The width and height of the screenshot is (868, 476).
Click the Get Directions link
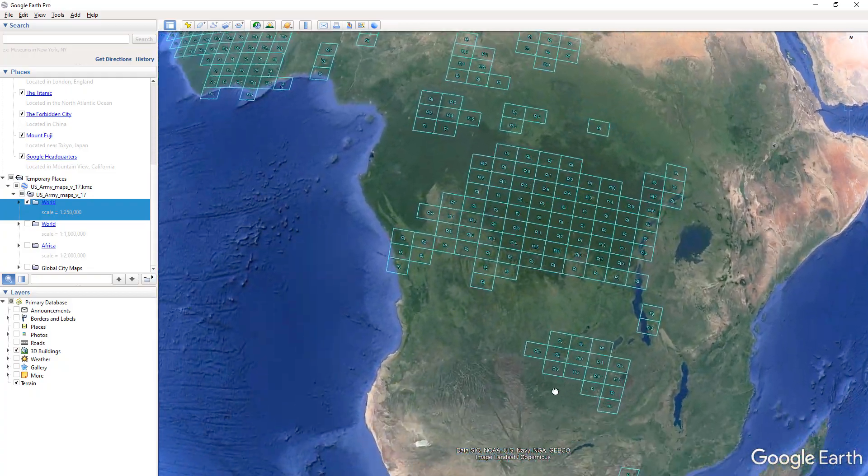point(113,59)
